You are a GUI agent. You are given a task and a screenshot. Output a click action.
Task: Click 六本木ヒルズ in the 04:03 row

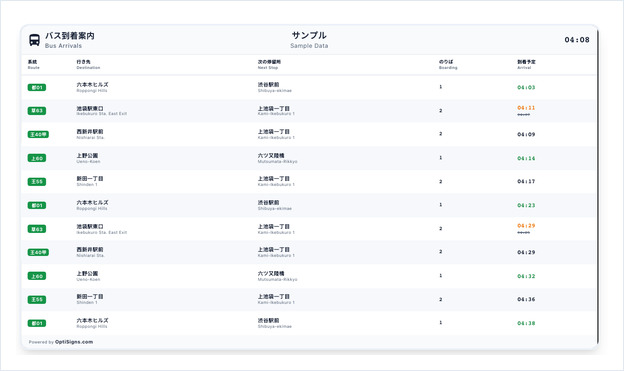(92, 85)
